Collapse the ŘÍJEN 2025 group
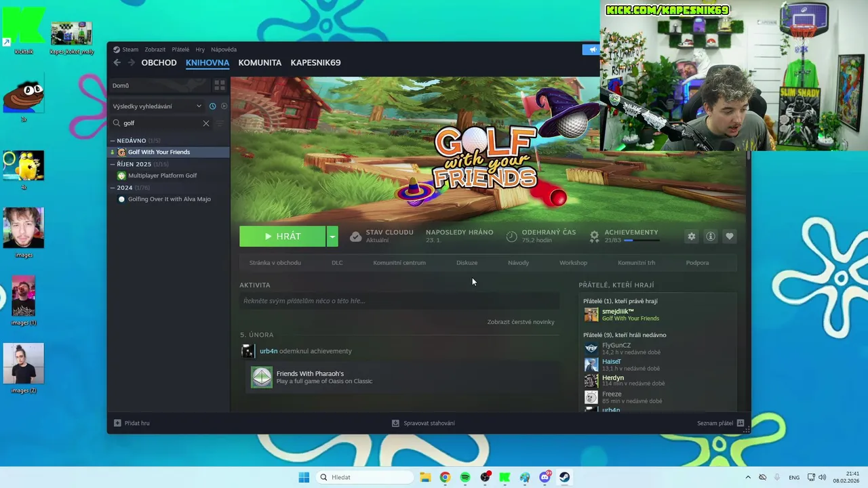This screenshot has width=868, height=488. click(x=113, y=164)
